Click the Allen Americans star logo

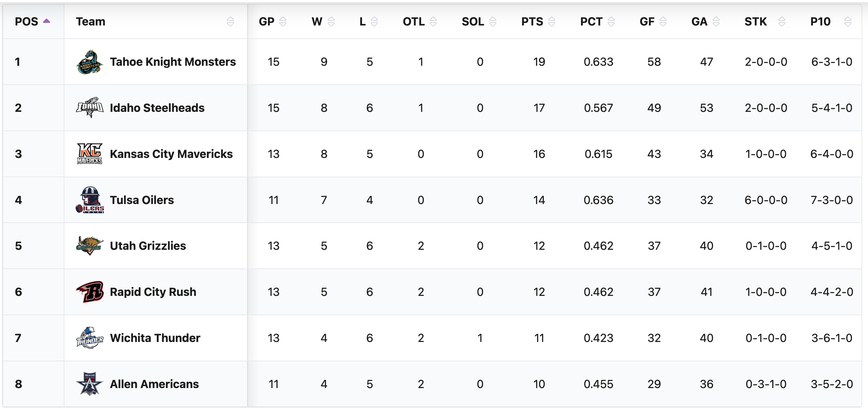(89, 384)
